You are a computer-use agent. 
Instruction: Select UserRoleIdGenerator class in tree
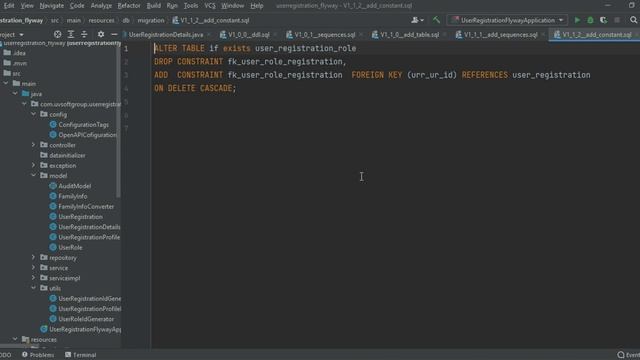[x=86, y=319]
